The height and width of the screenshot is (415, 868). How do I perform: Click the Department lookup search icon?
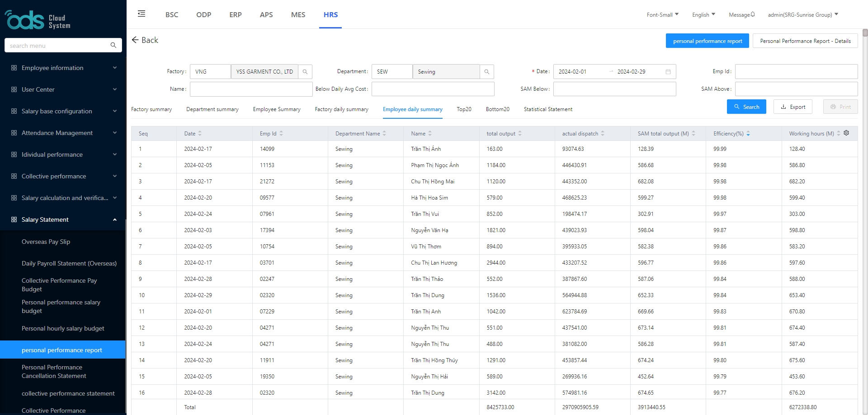pos(487,72)
